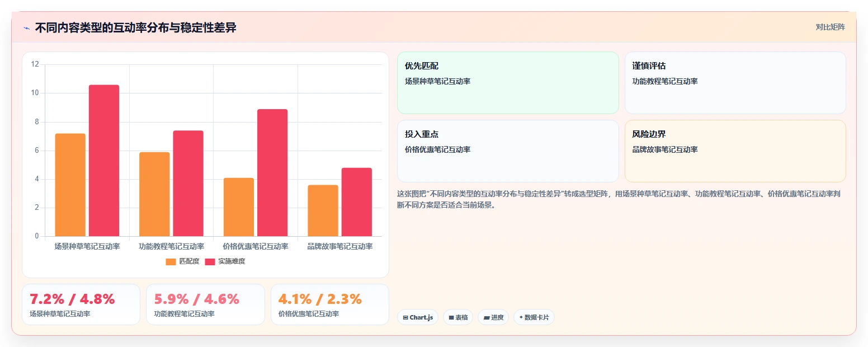Open the orange 风险边界 matrix card
The image size is (868, 347).
click(735, 151)
